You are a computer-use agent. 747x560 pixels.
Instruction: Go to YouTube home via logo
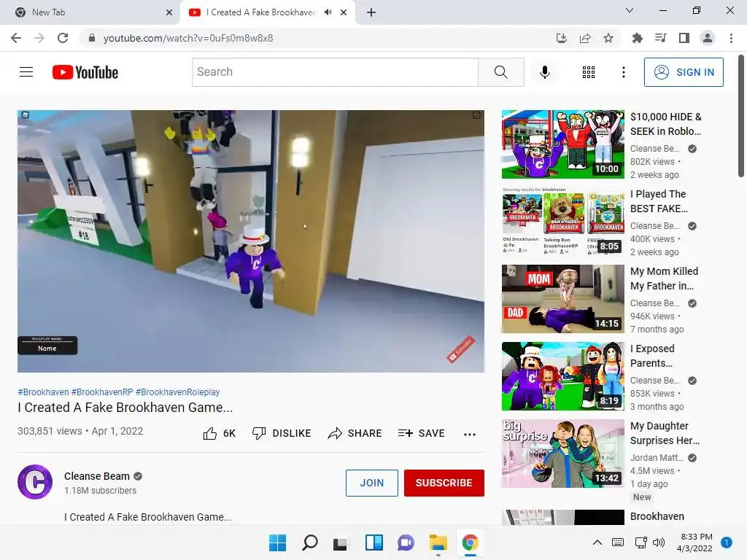click(85, 72)
